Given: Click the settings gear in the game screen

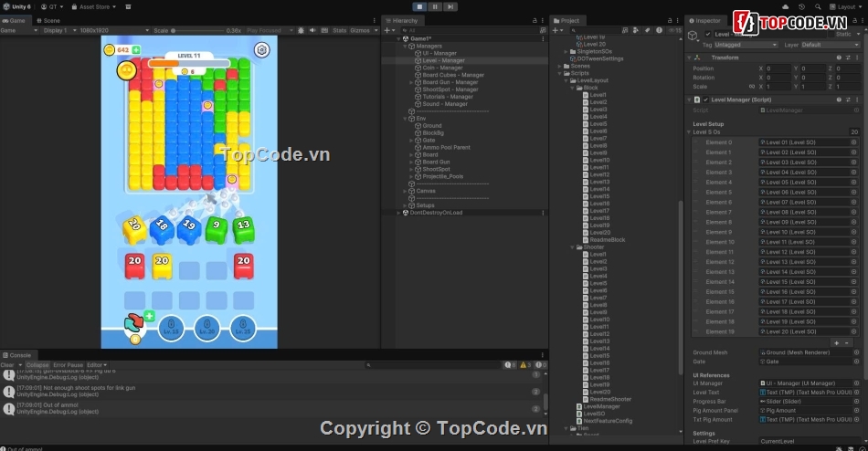Looking at the screenshot, I should 262,50.
